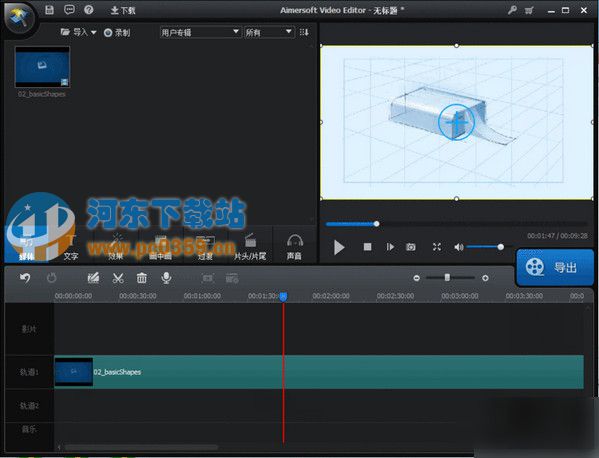Image resolution: width=599 pixels, height=458 pixels.
Task: Record voiceover with the microphone icon
Action: click(x=166, y=278)
